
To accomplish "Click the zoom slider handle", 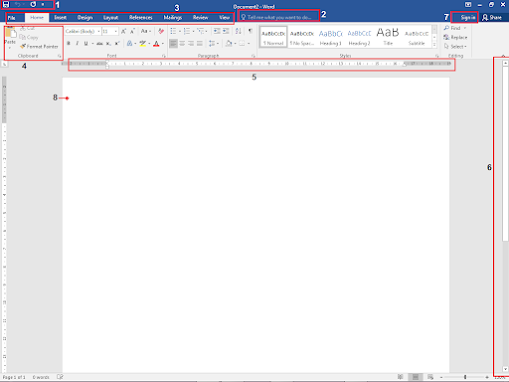I will (465, 377).
